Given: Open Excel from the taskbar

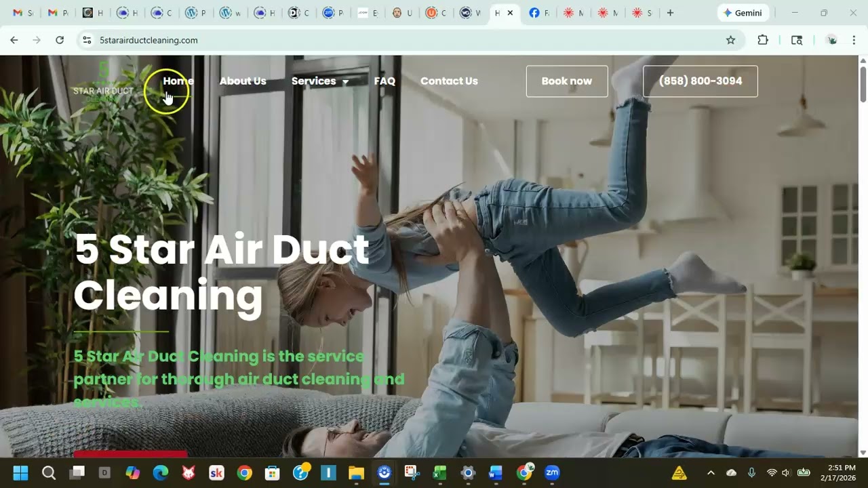Looking at the screenshot, I should [440, 472].
